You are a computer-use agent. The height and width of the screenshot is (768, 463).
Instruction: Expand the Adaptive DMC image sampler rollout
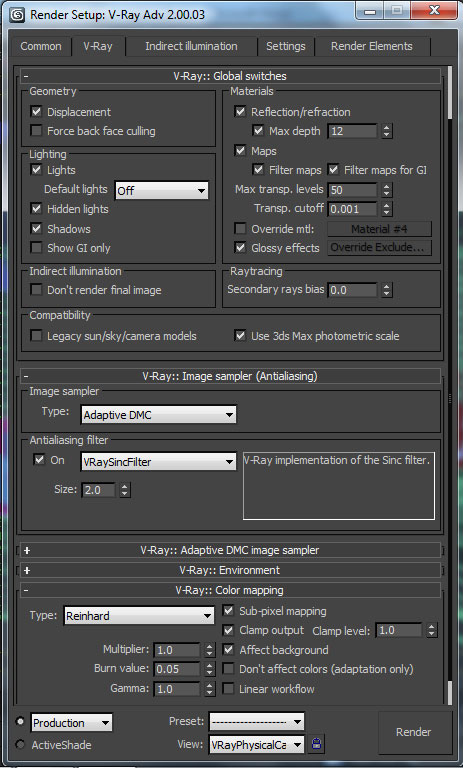pos(26,550)
